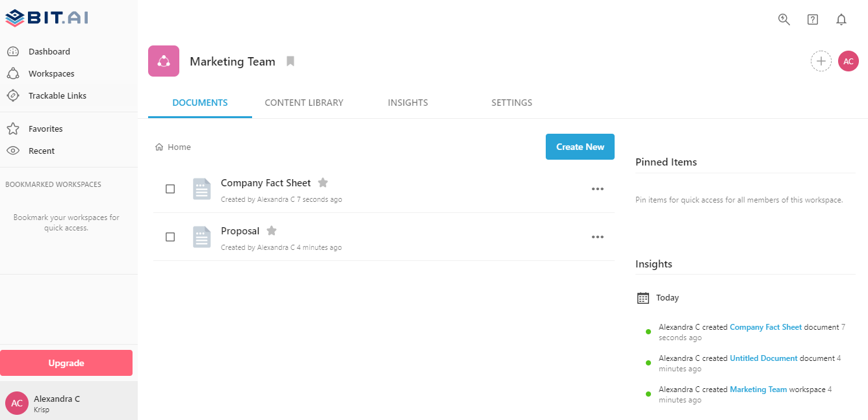This screenshot has height=420, width=868.
Task: Click the Home breadcrumb icon
Action: (159, 147)
